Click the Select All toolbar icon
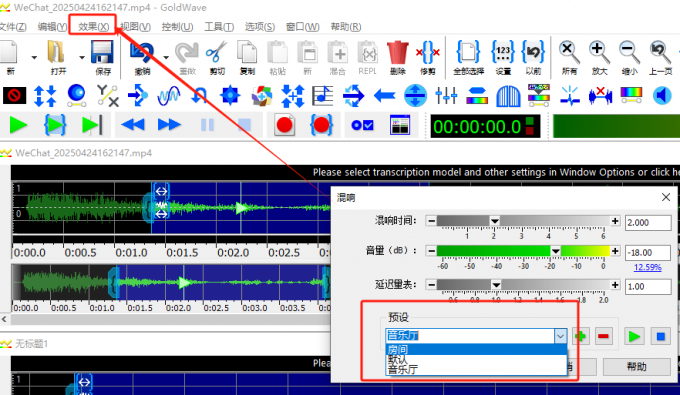Screen dimensions: 680x395 pos(468,52)
